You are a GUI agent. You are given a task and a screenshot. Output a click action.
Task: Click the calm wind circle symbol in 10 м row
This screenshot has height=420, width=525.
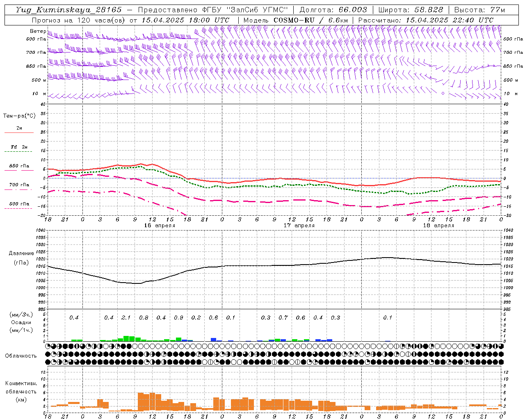[443, 94]
